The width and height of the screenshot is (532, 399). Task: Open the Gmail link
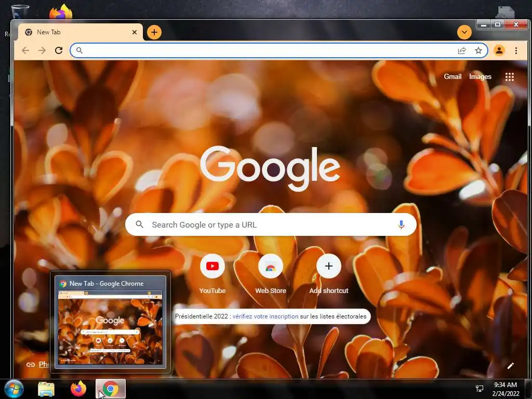click(x=453, y=77)
